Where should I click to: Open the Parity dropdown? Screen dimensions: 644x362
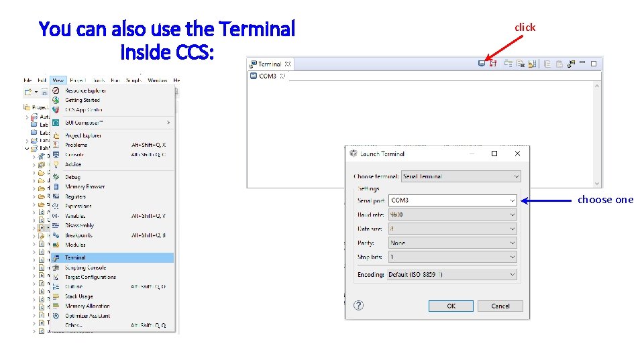(x=453, y=243)
